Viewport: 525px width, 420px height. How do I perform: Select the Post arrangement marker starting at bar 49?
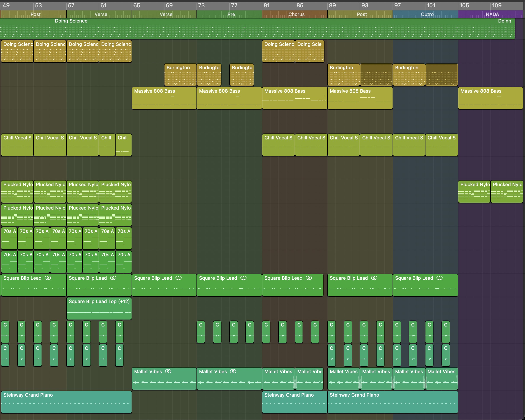[x=34, y=14]
